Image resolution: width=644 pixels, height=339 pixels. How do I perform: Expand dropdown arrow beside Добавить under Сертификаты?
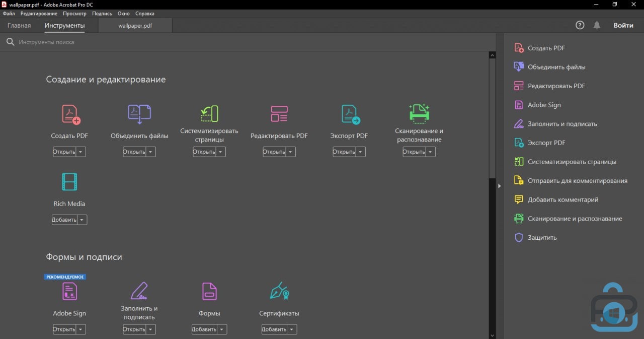pos(292,329)
